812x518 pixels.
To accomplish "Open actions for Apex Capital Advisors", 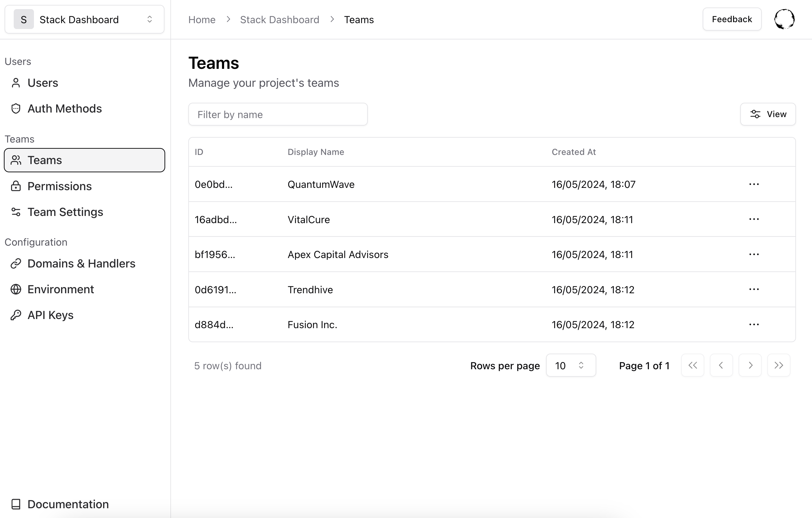I will pyautogui.click(x=754, y=254).
